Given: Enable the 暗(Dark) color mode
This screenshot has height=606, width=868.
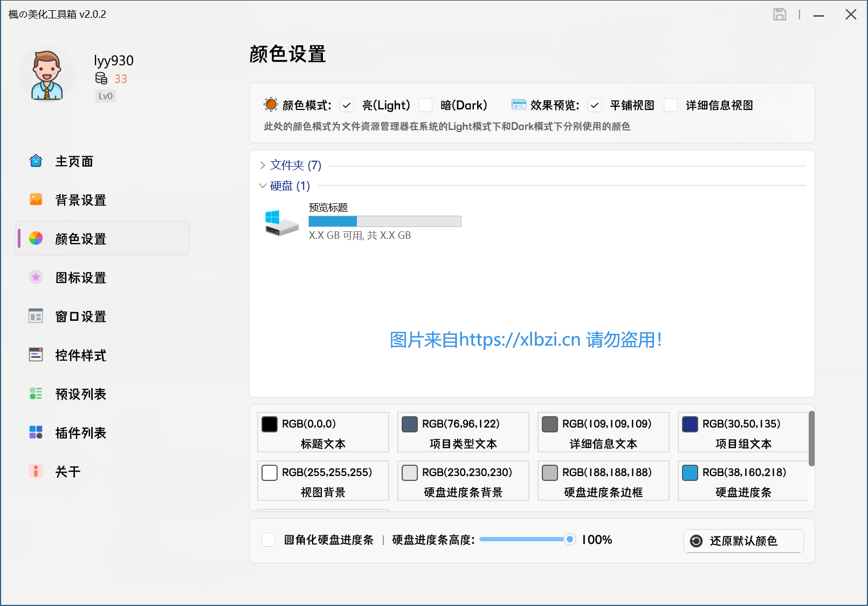Looking at the screenshot, I should tap(425, 105).
